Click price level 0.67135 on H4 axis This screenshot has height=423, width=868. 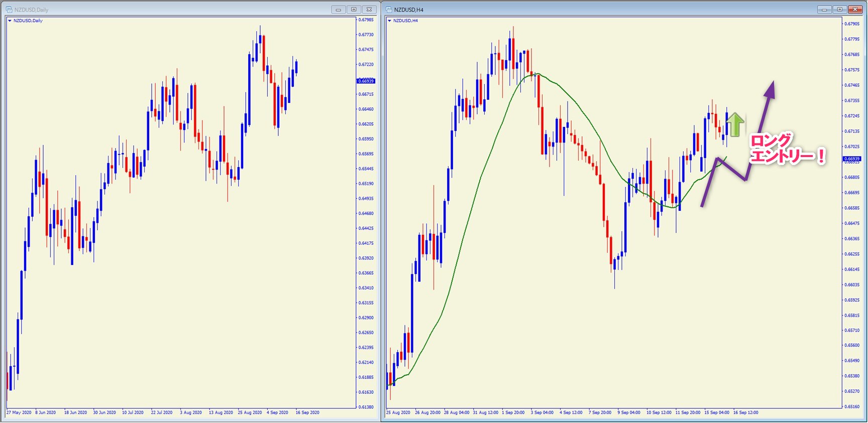pos(852,131)
